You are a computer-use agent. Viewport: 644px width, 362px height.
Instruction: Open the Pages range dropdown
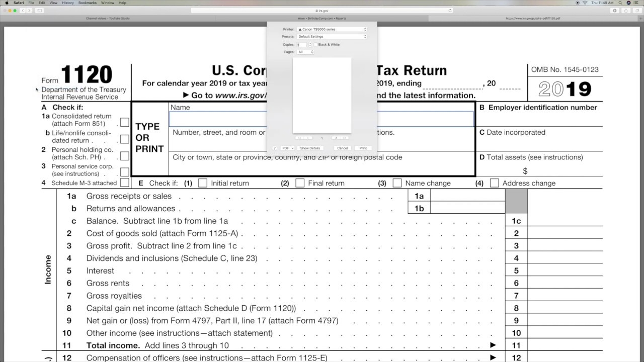click(x=305, y=52)
